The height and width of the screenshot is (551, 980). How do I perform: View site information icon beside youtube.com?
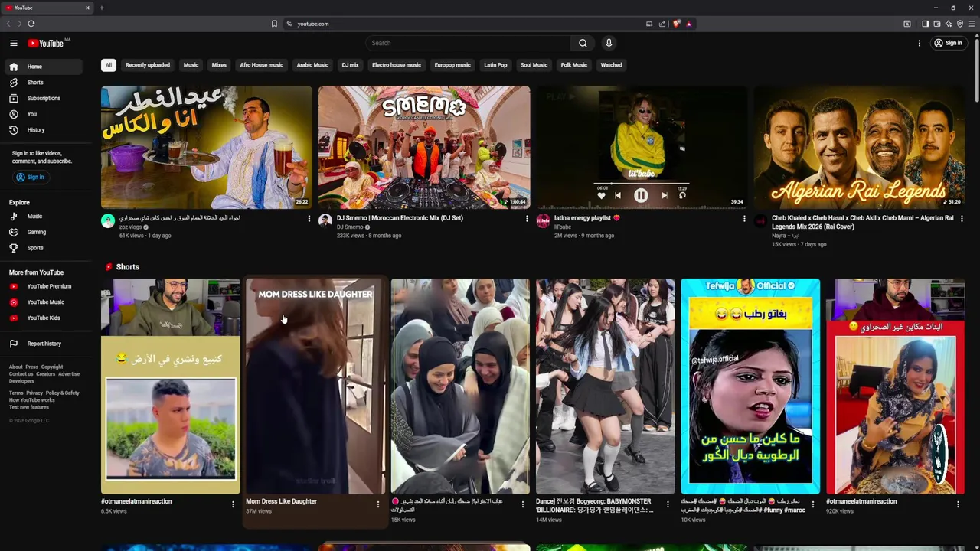click(x=289, y=24)
